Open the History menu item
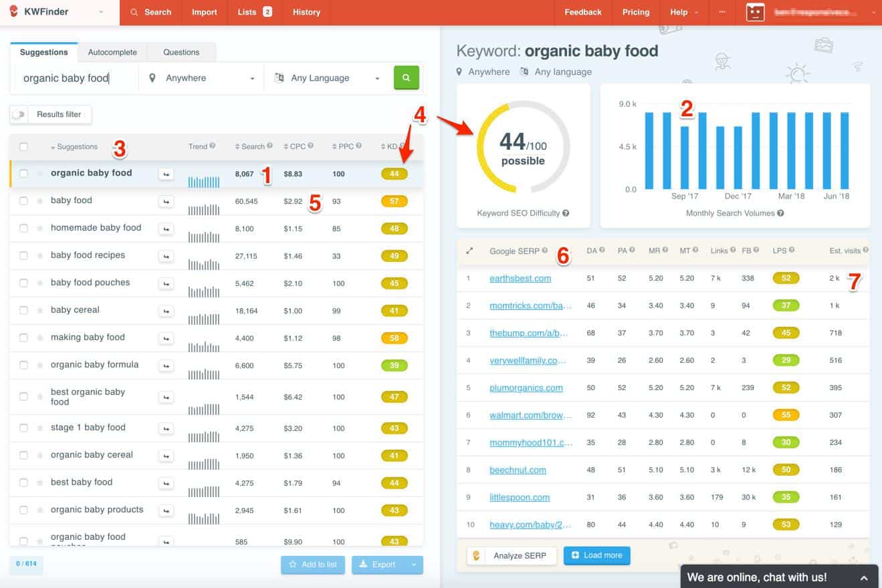 (306, 12)
